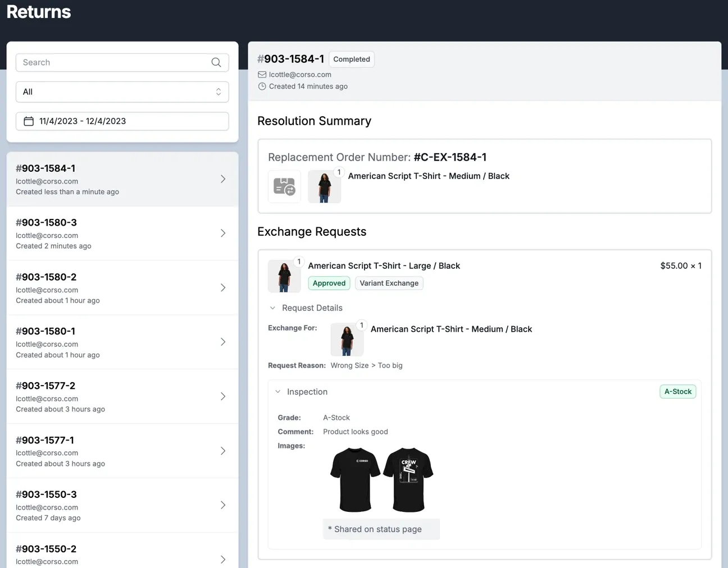Click the Approved status badge
Viewport: 728px width, 568px height.
329,283
